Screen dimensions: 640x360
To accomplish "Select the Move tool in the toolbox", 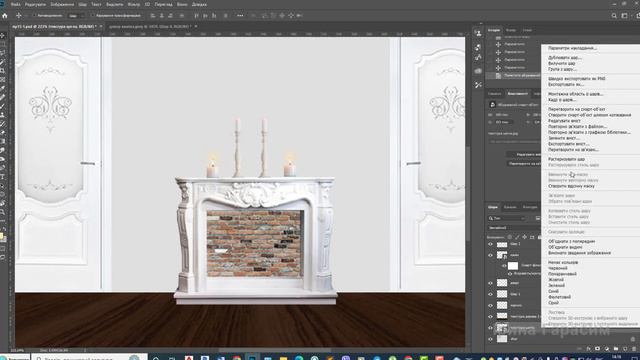I will coord(2,35).
